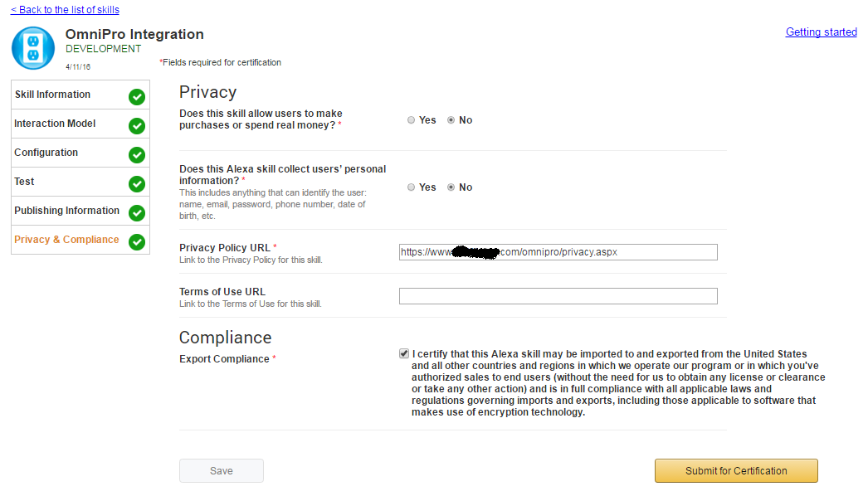
Task: Switch to the Interaction Model section
Action: click(54, 124)
